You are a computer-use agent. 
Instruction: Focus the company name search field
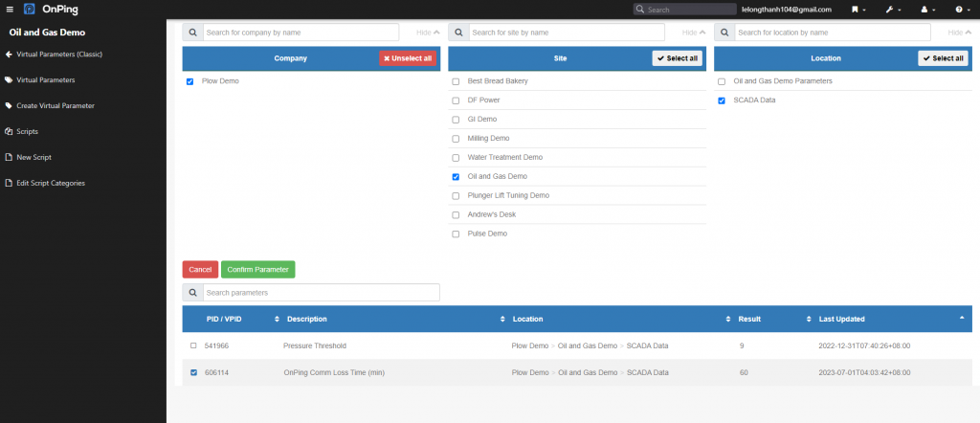coord(301,33)
